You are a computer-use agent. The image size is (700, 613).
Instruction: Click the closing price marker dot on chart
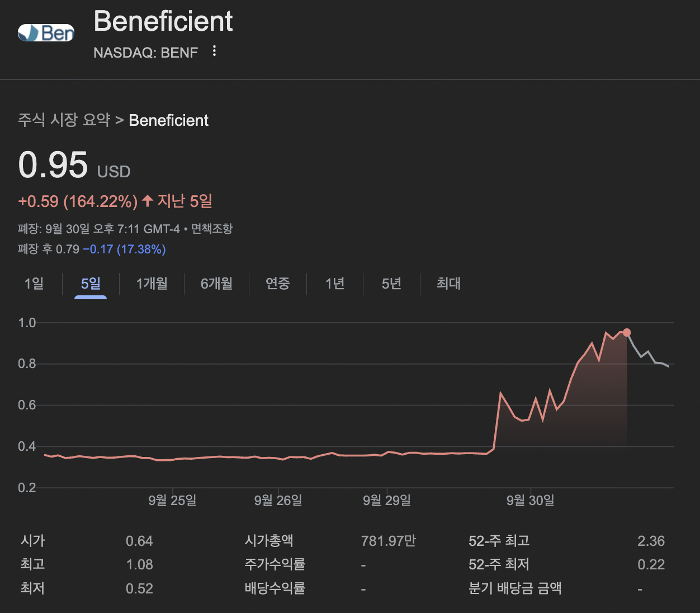[x=627, y=333]
